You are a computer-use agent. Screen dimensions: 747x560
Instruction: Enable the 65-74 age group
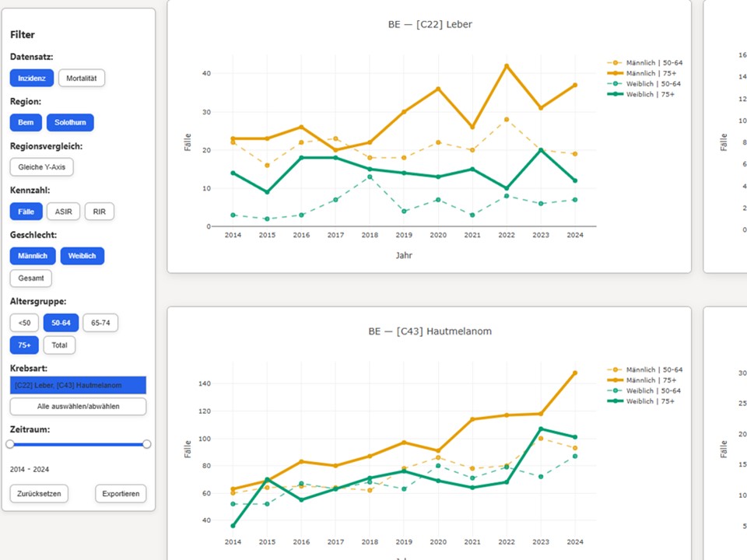click(100, 323)
